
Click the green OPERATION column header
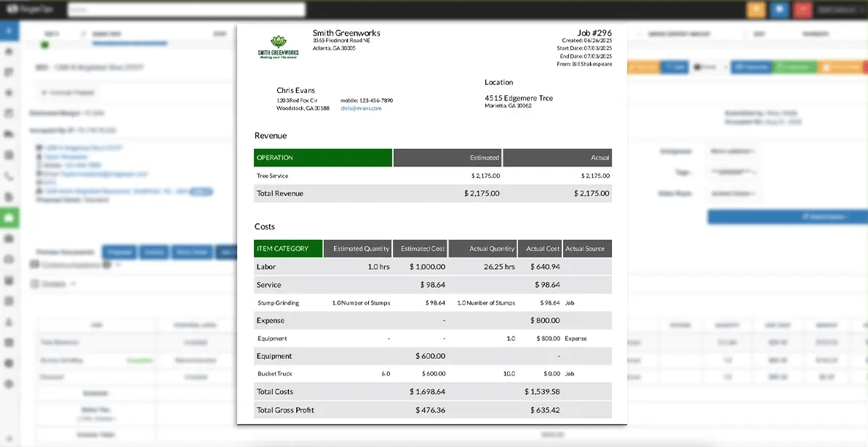coord(323,158)
